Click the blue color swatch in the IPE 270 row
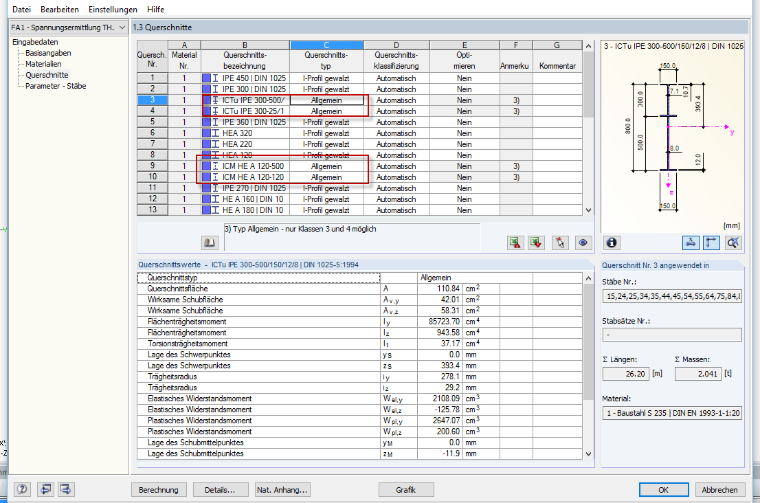This screenshot has height=503, width=760. (x=206, y=188)
